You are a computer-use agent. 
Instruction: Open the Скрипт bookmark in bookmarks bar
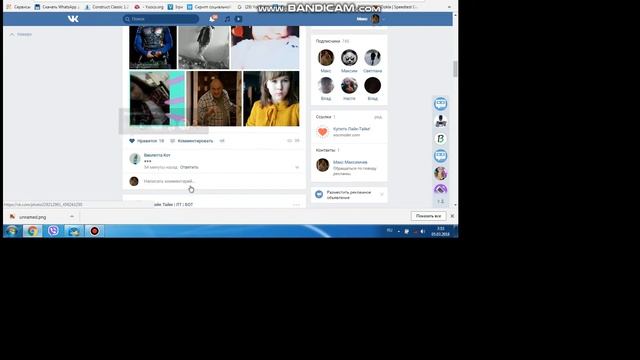tap(209, 7)
